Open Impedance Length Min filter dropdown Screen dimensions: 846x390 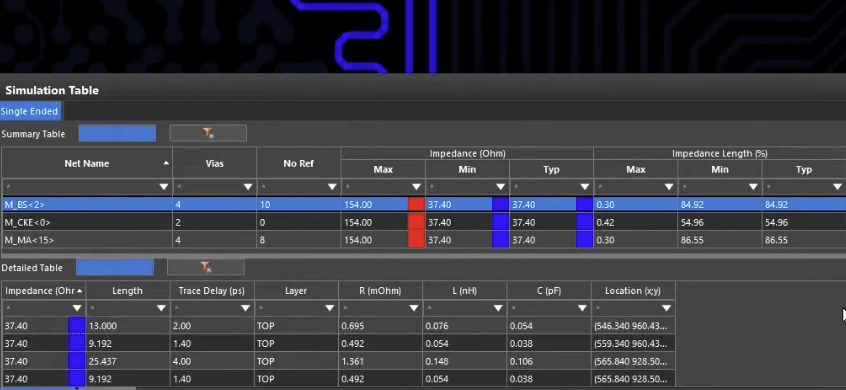point(753,187)
